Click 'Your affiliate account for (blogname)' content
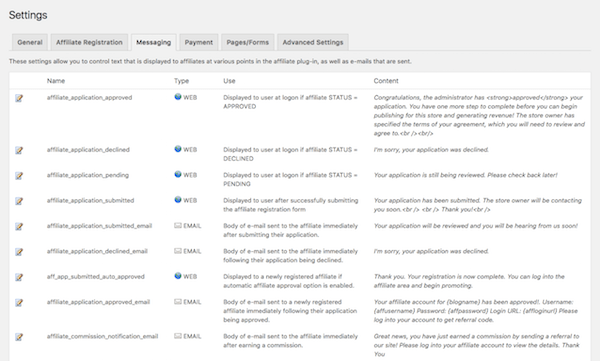This screenshot has height=361, width=600. 476,311
